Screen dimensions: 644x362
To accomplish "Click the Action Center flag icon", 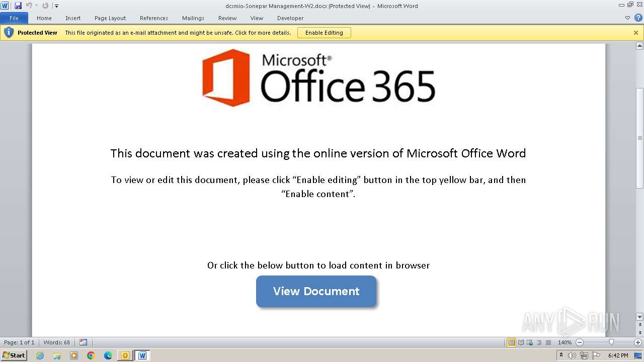I will click(596, 355).
